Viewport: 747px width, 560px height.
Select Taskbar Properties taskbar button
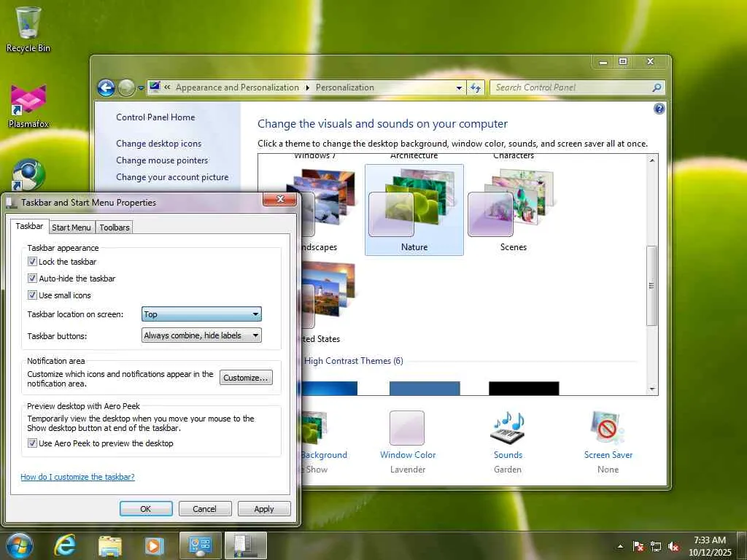(x=245, y=545)
